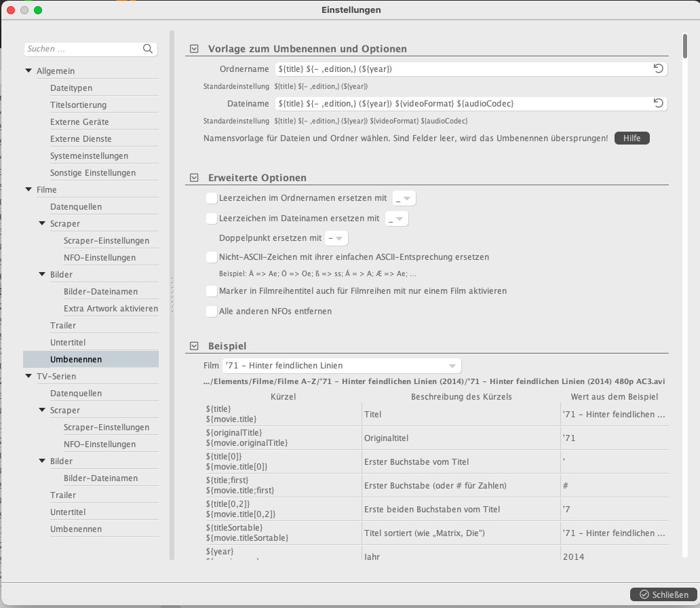700x608 pixels.
Task: Collapse the TV-Serien Scraper subtree
Action: [x=42, y=410]
